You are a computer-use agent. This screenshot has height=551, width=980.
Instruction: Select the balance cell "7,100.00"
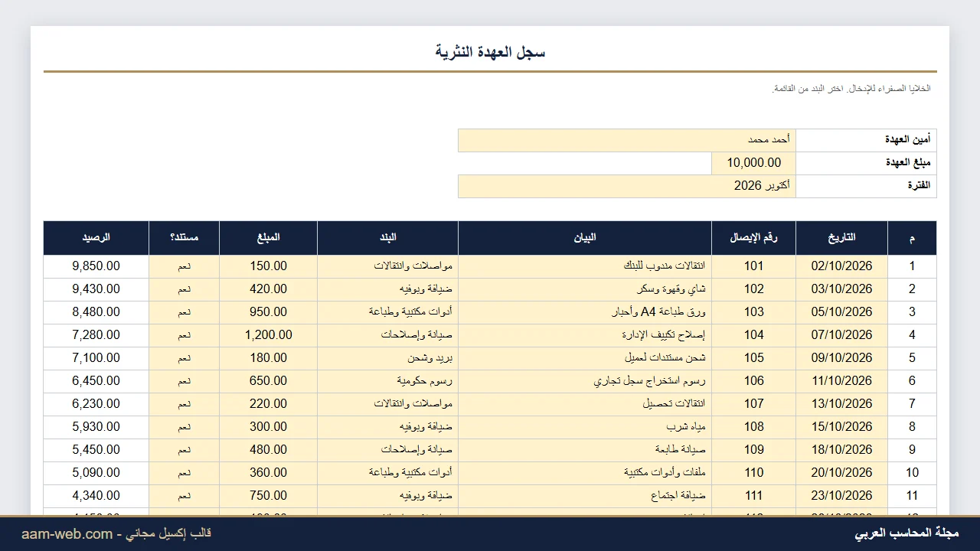(96, 358)
